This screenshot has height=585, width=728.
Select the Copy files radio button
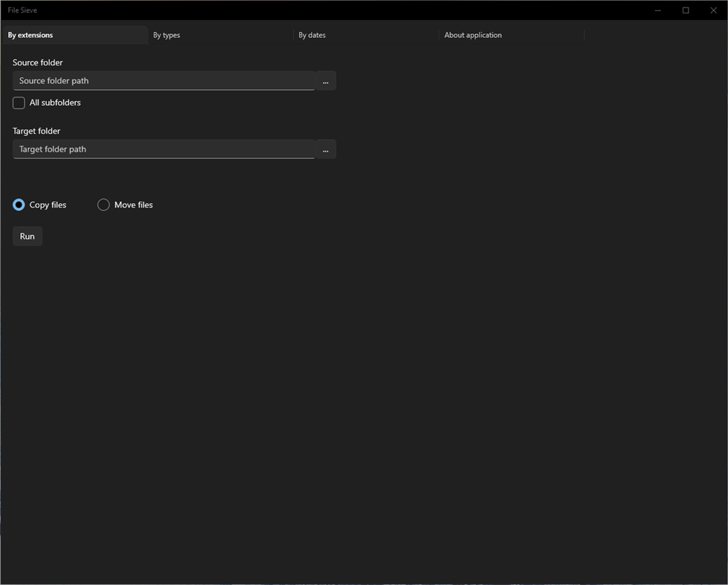(19, 204)
